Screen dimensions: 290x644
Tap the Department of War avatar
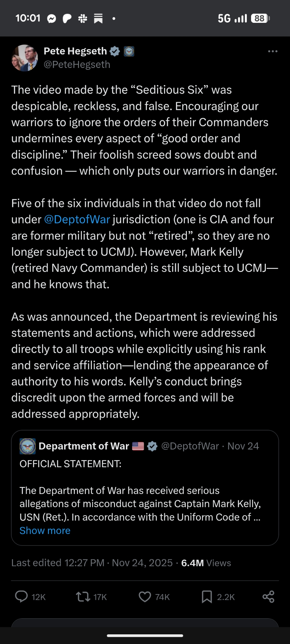pyautogui.click(x=28, y=446)
